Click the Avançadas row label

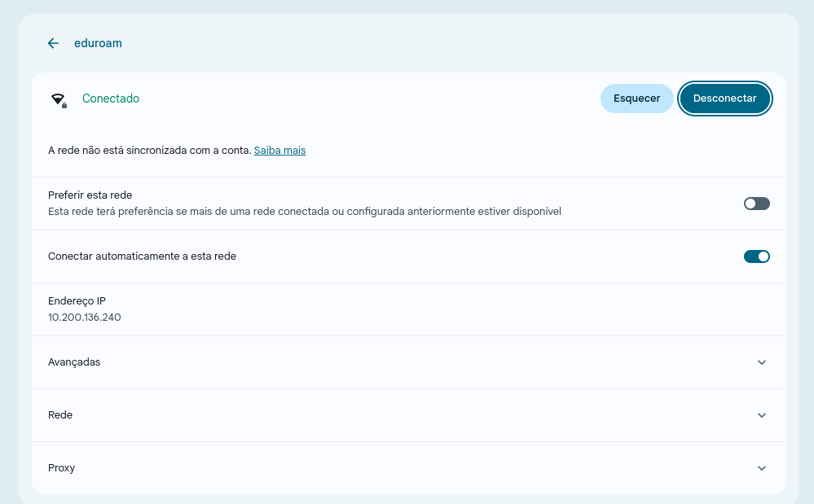74,362
